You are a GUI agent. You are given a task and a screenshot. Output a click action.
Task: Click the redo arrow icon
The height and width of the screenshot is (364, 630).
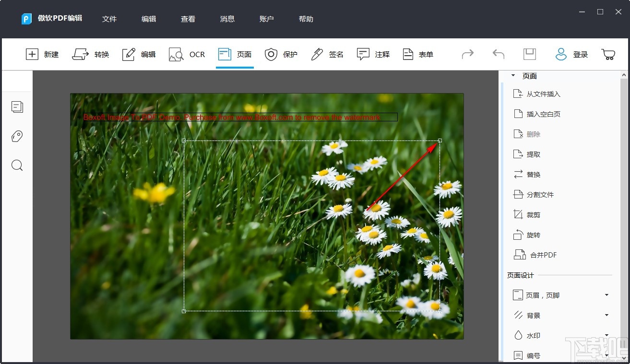point(468,54)
